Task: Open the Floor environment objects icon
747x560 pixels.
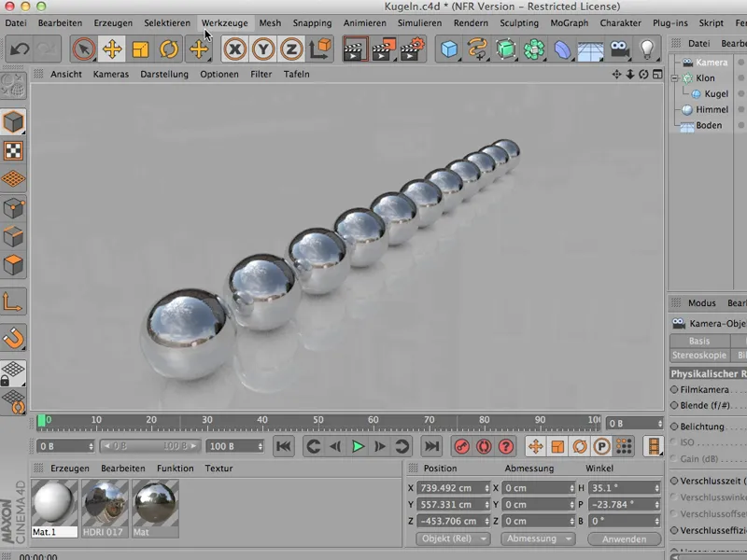Action: (x=591, y=49)
